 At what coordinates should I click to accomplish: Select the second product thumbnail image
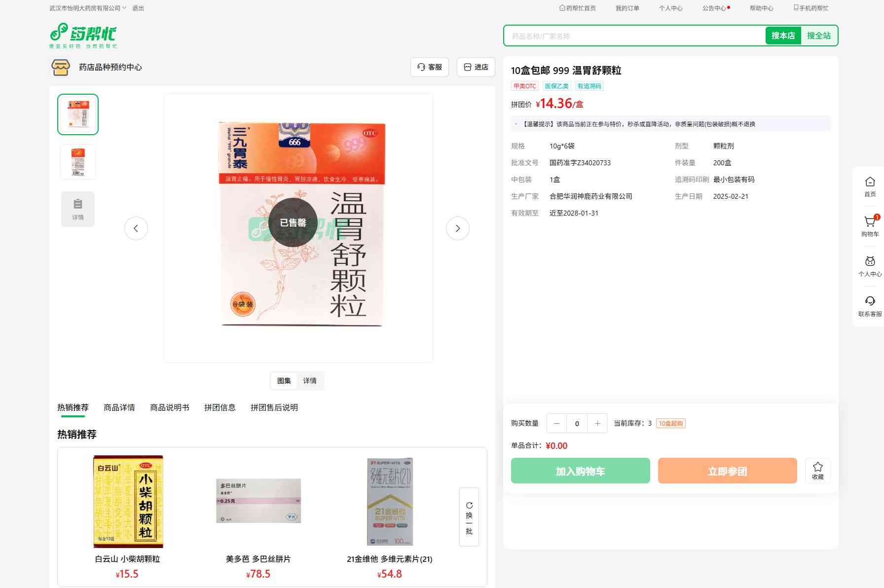point(78,161)
